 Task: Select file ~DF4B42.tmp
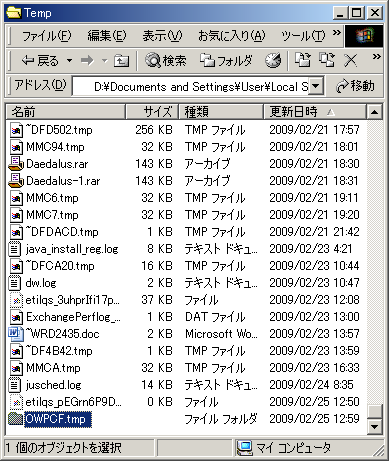(x=59, y=351)
